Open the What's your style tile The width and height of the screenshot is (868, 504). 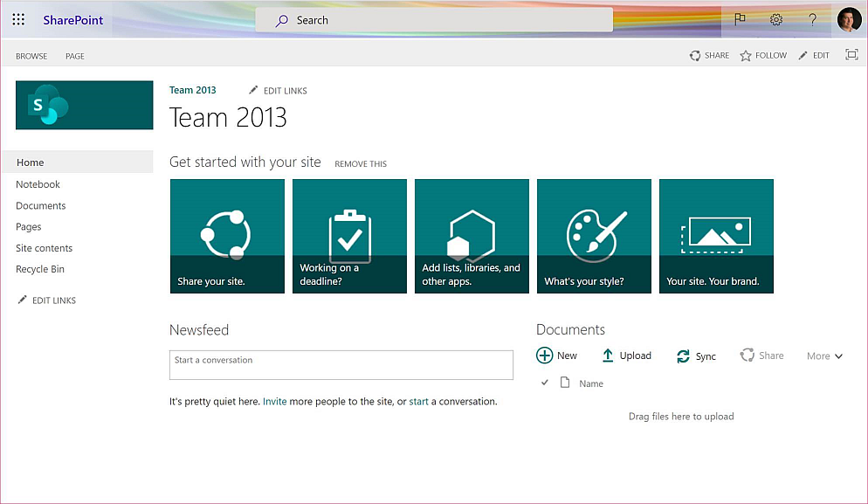[594, 236]
